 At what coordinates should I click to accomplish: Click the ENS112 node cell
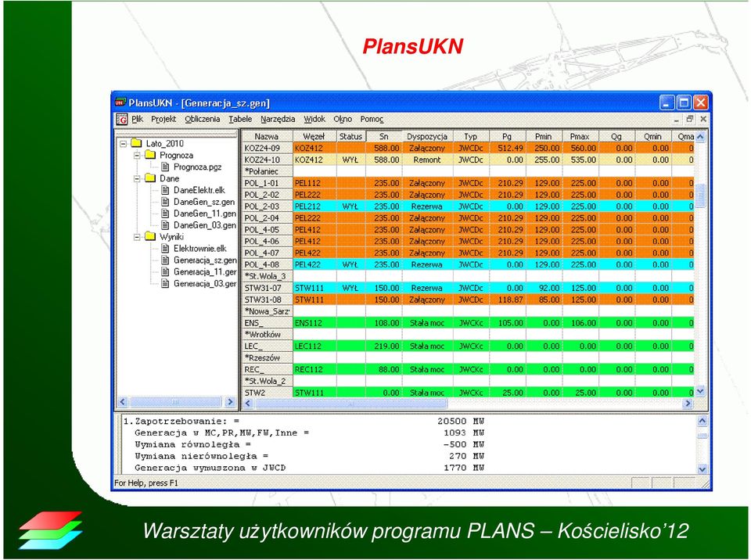(x=314, y=323)
